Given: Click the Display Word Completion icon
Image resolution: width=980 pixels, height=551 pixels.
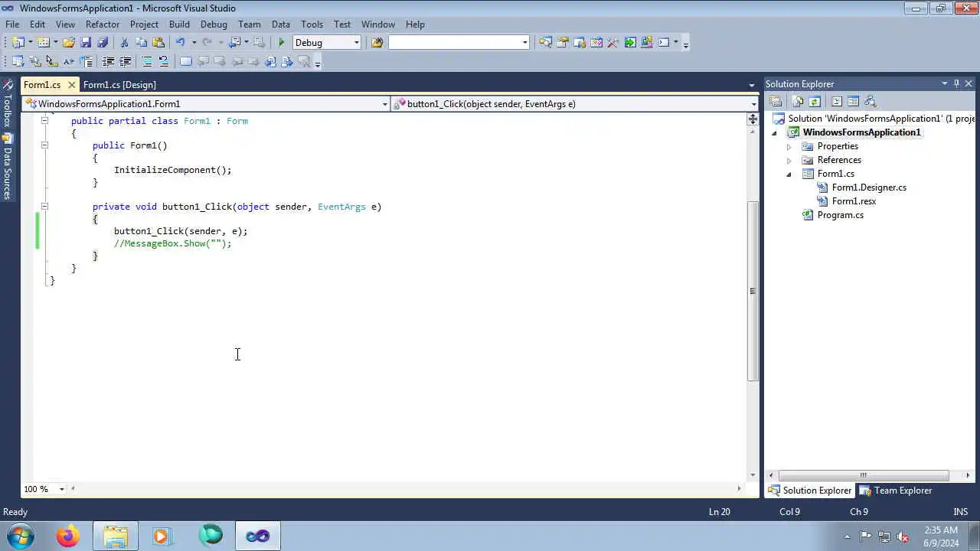Looking at the screenshot, I should 69,61.
